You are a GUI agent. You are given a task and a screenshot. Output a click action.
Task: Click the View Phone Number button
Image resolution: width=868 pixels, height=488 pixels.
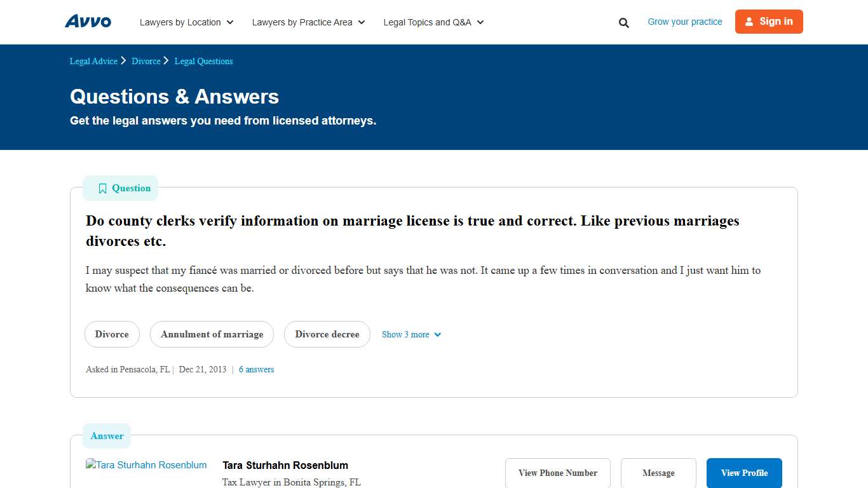pyautogui.click(x=557, y=473)
